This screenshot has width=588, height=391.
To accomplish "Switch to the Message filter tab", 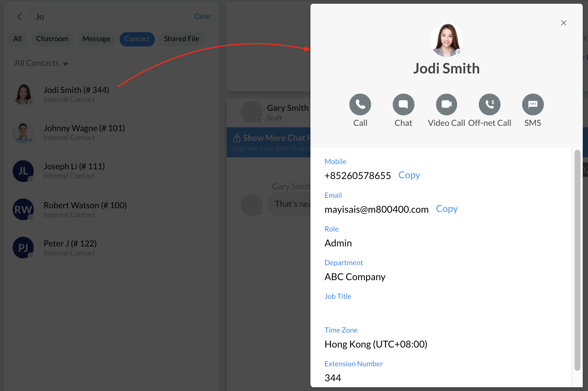I will click(96, 39).
